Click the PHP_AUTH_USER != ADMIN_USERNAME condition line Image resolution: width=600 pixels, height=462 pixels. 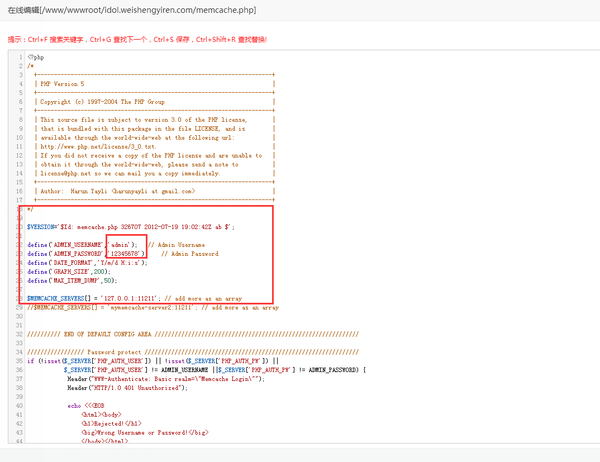215,370
